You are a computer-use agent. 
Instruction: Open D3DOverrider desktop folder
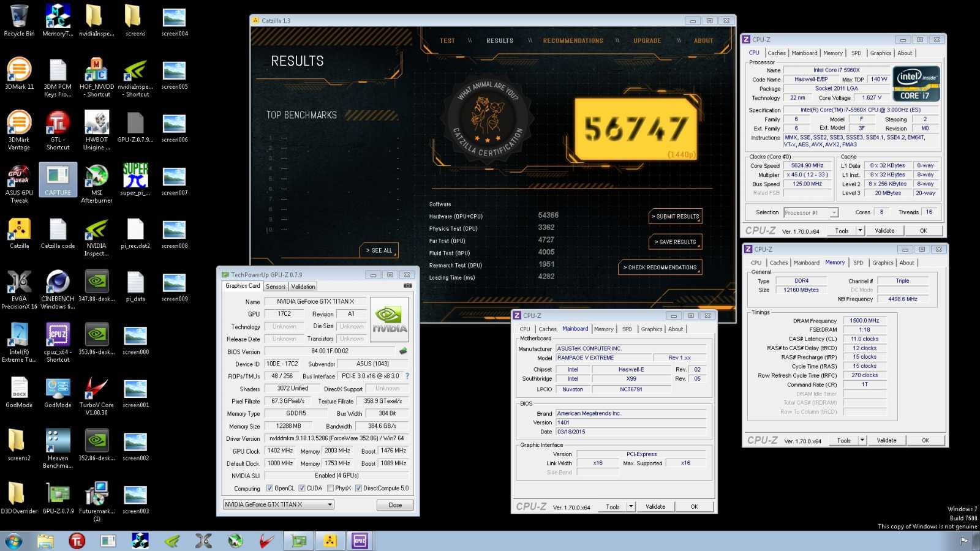19,498
